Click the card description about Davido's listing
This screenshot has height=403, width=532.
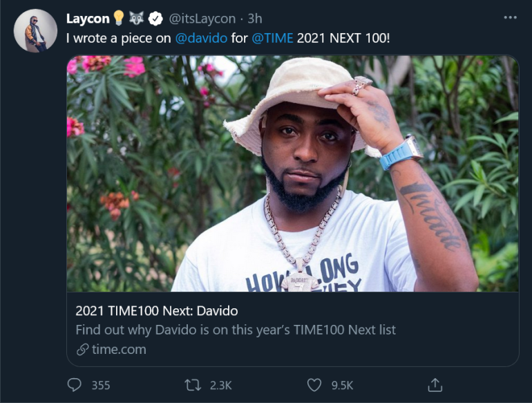(236, 330)
